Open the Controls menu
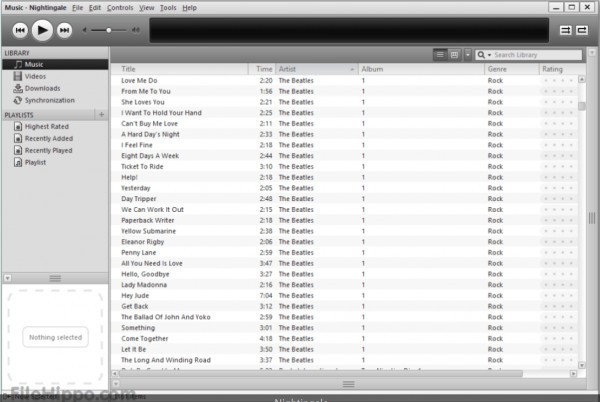This screenshot has width=600, height=402. pos(120,8)
